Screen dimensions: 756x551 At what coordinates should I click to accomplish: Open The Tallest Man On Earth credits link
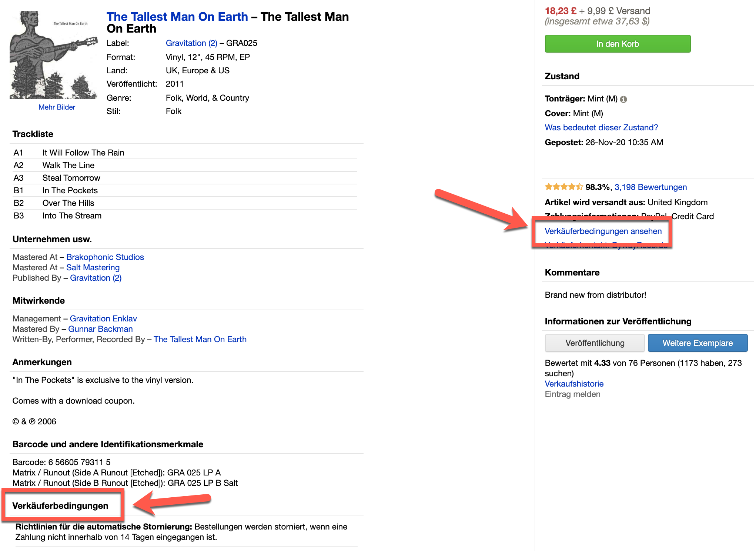(200, 339)
